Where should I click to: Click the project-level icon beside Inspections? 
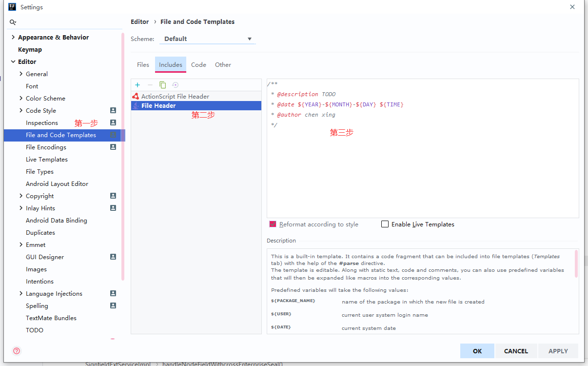point(113,122)
